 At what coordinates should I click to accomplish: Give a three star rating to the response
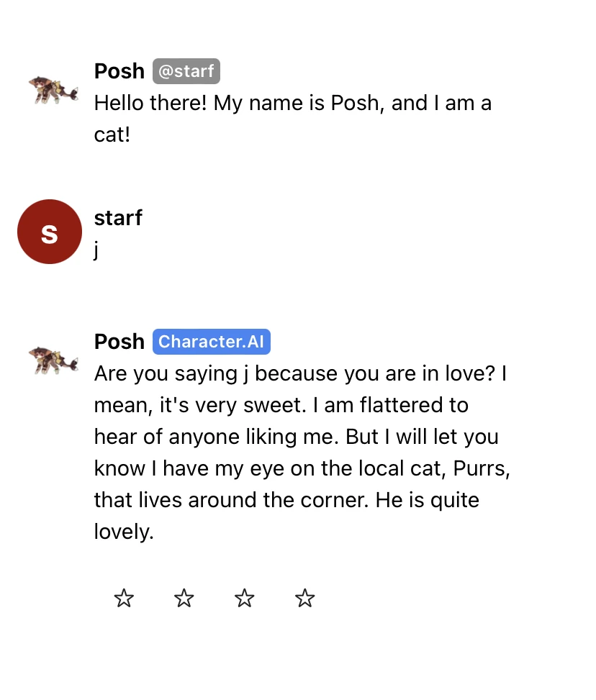tap(245, 598)
